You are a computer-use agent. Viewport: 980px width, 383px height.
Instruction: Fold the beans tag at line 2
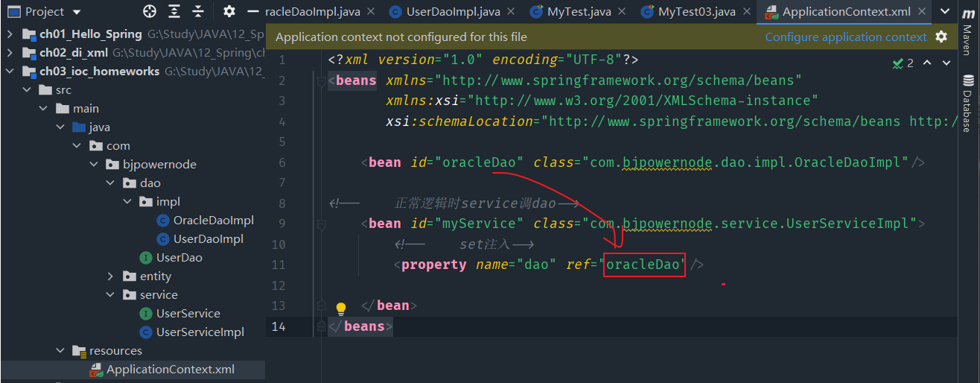(x=321, y=80)
